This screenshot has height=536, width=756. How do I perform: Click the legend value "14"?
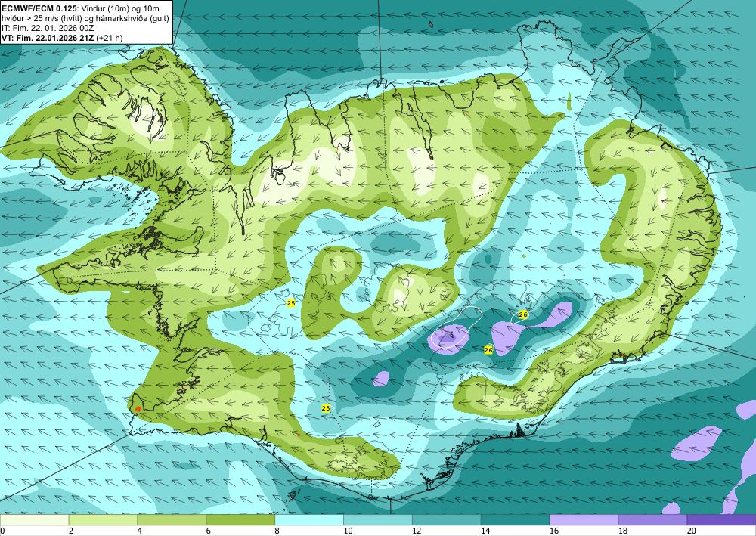tap(485, 531)
